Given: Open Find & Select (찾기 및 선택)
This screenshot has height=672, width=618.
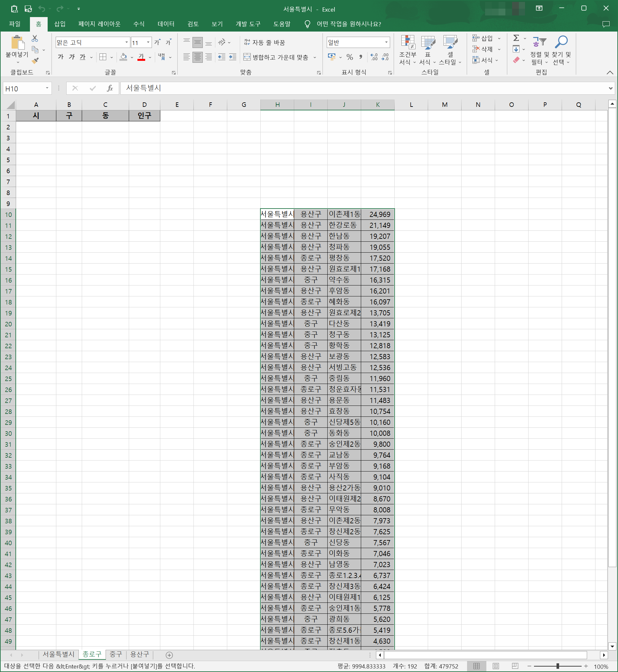Looking at the screenshot, I should click(x=561, y=50).
